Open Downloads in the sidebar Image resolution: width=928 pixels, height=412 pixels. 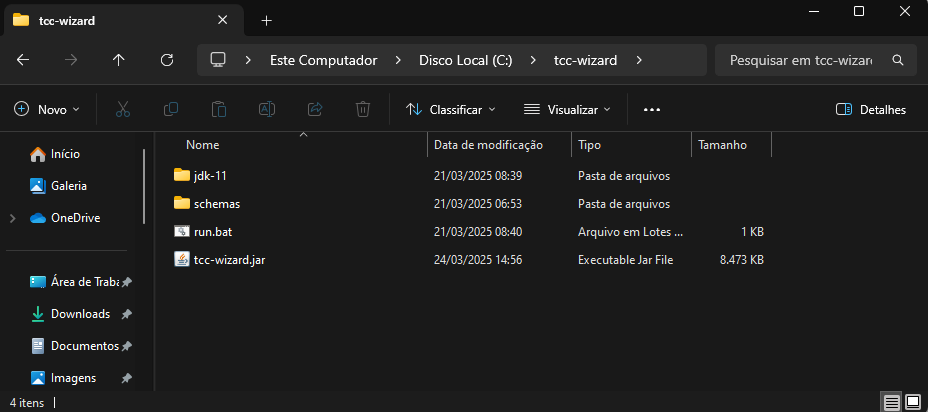(80, 314)
